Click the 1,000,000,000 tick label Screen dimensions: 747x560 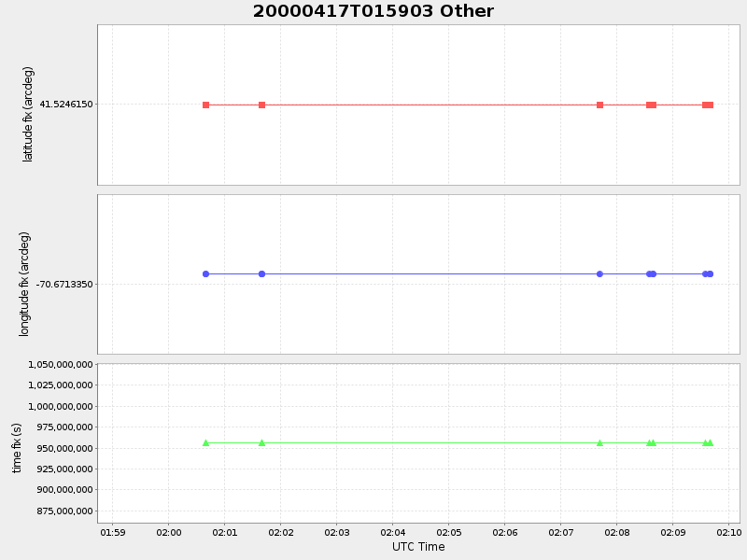tap(61, 406)
